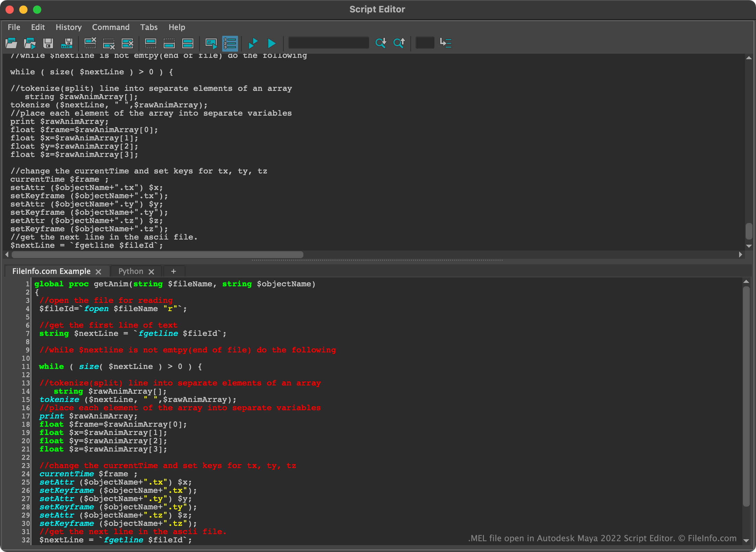This screenshot has height=552, width=756.
Task: Click the Source Script icon
Action: pyautogui.click(x=30, y=43)
